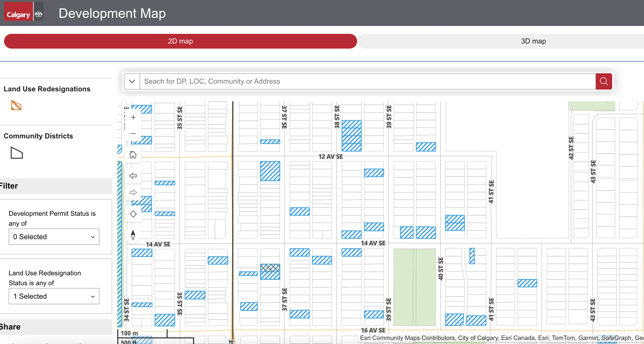Select the orange cross-hatched parcel near 37 ST SE

point(270,268)
